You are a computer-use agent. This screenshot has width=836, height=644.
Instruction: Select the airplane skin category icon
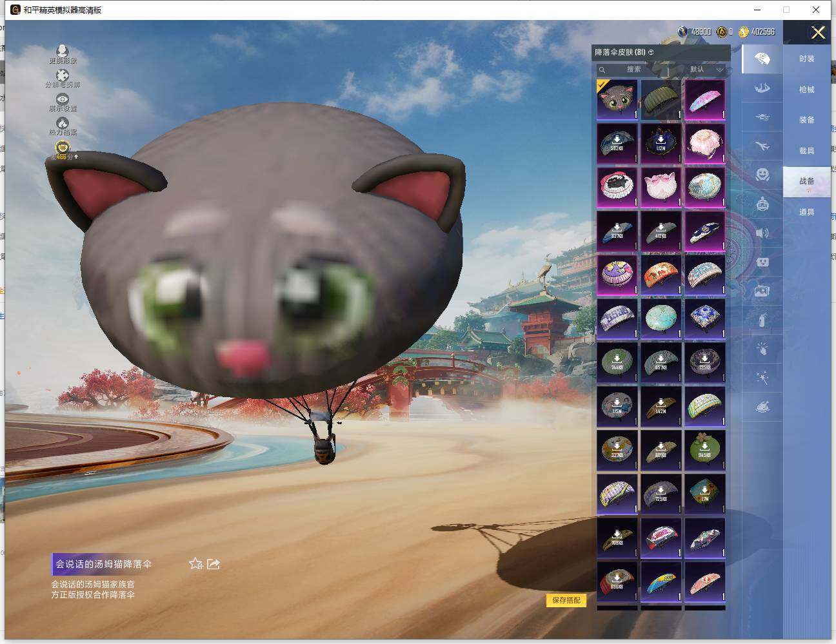pos(762,147)
